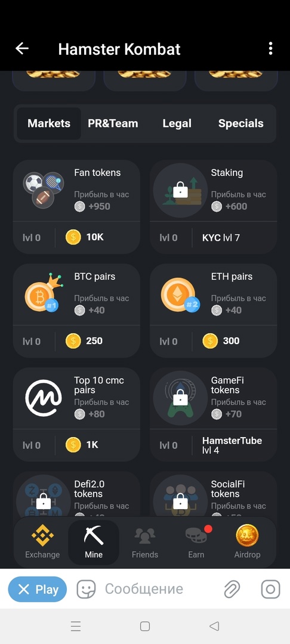
Task: Open the Exchange Binance icon
Action: (x=42, y=535)
